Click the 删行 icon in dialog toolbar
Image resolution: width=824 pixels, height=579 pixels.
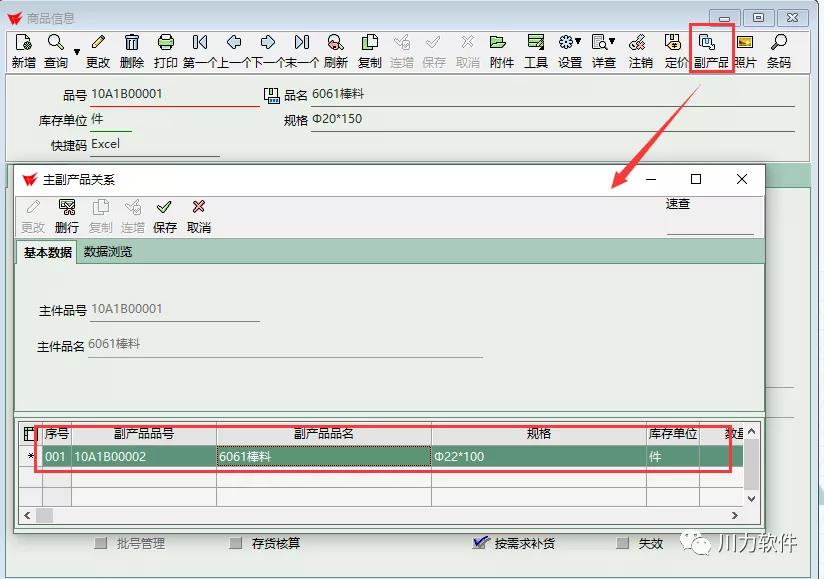click(67, 208)
